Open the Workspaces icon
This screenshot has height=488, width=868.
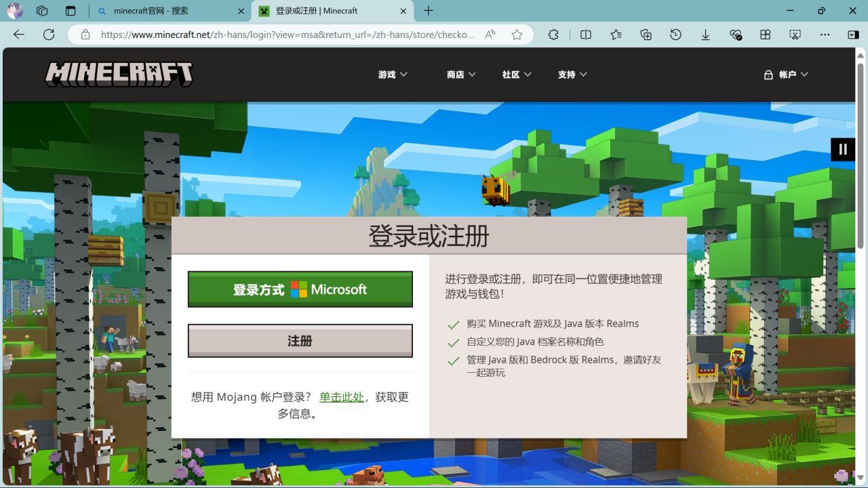click(42, 11)
